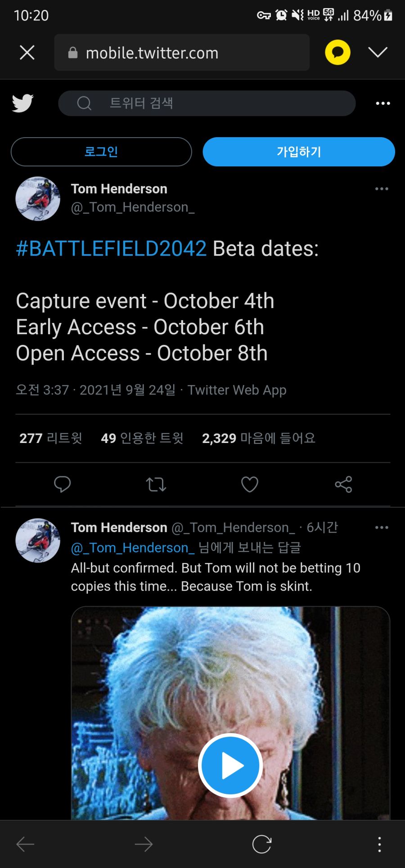Open more options on main tweet
The height and width of the screenshot is (868, 405).
point(382,189)
